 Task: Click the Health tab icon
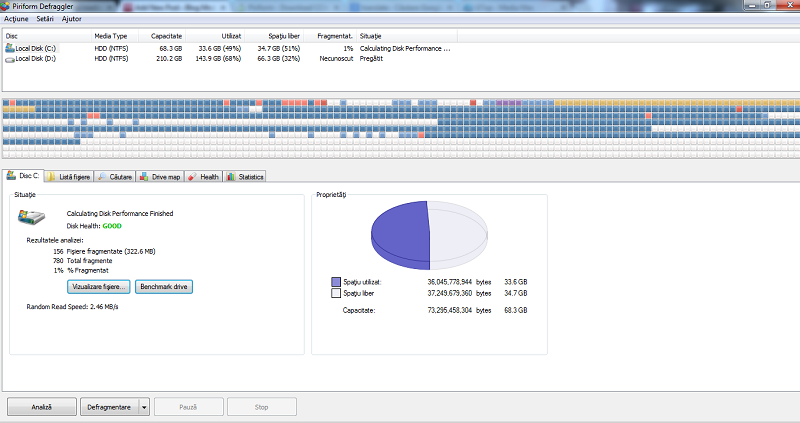click(192, 177)
